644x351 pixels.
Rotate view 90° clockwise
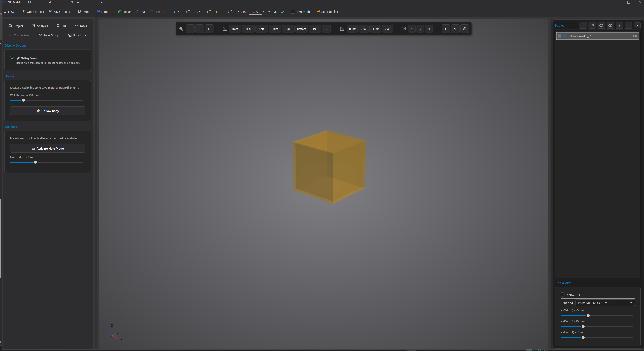352,29
